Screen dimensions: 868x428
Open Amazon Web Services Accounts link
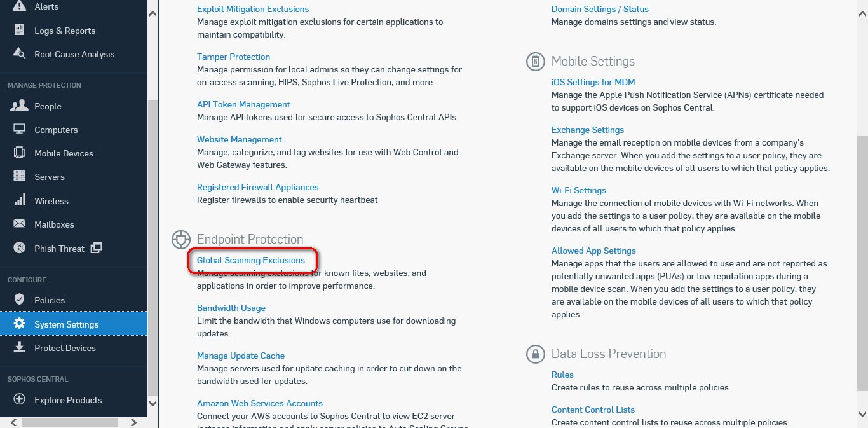(x=260, y=403)
